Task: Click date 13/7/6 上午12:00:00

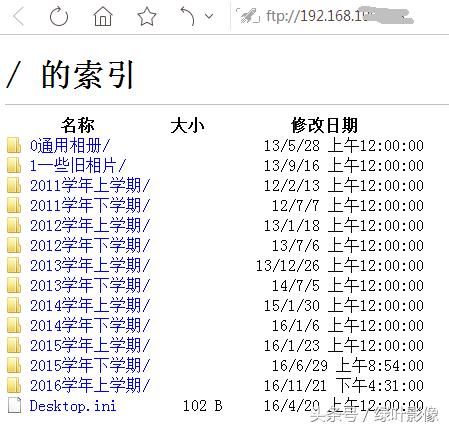Action: coord(348,246)
